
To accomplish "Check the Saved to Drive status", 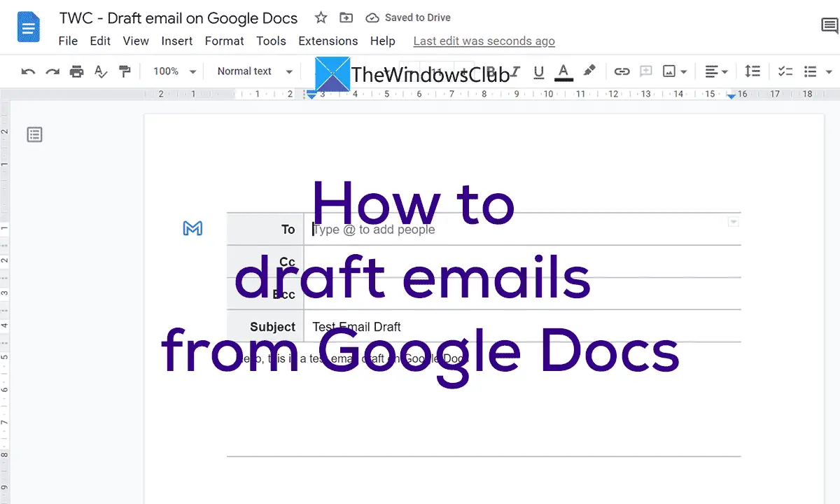I will (x=409, y=18).
